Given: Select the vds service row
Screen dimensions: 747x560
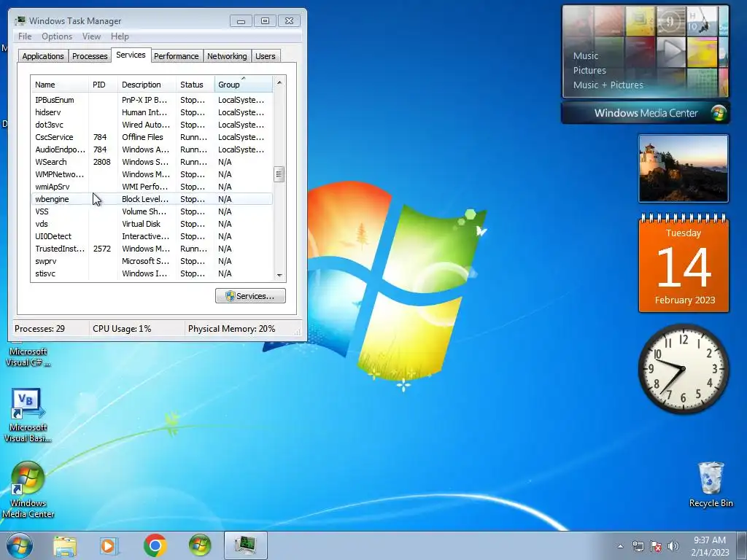Looking at the screenshot, I should (152, 224).
